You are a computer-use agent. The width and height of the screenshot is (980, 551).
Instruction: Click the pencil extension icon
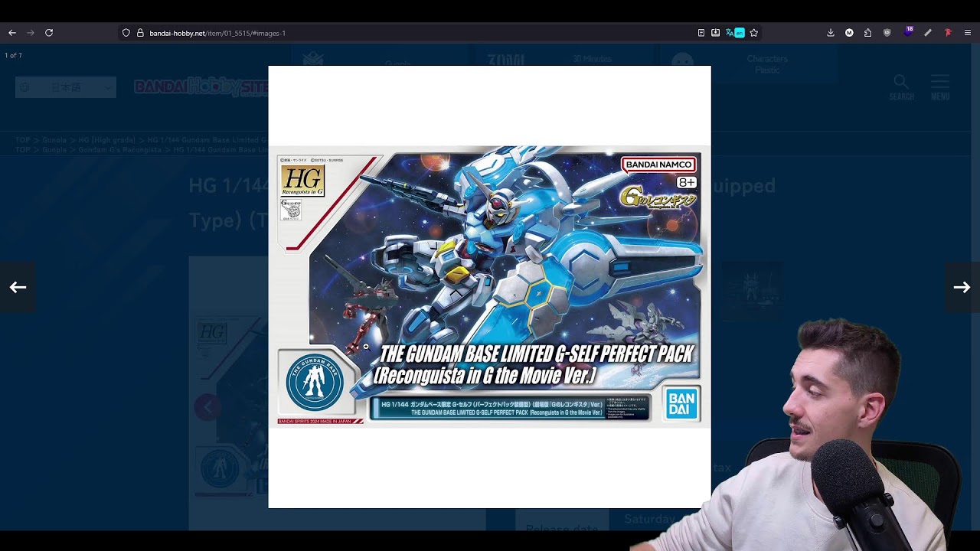click(x=928, y=33)
